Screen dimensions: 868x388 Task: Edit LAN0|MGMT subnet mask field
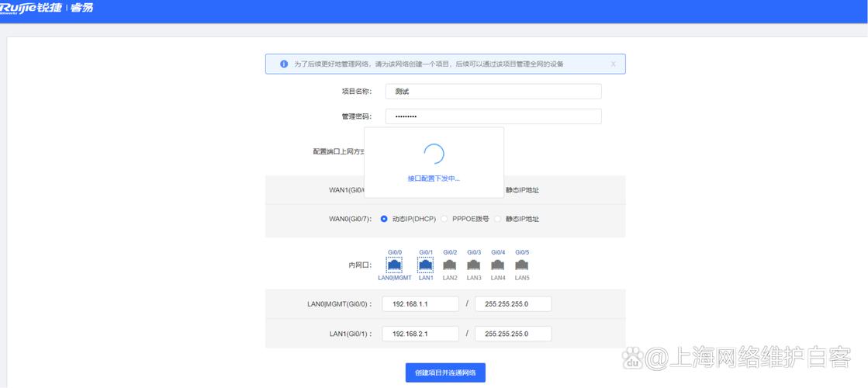[x=514, y=304]
